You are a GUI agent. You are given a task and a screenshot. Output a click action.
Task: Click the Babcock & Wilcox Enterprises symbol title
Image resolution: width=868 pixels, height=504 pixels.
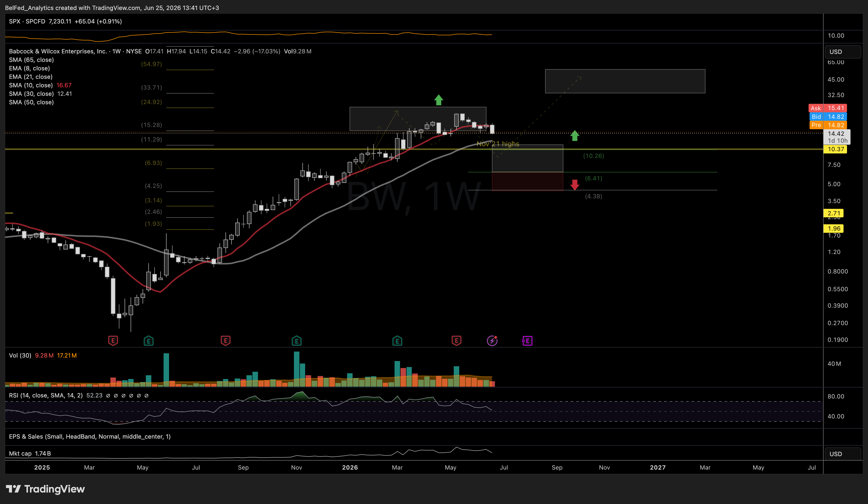pyautogui.click(x=58, y=51)
